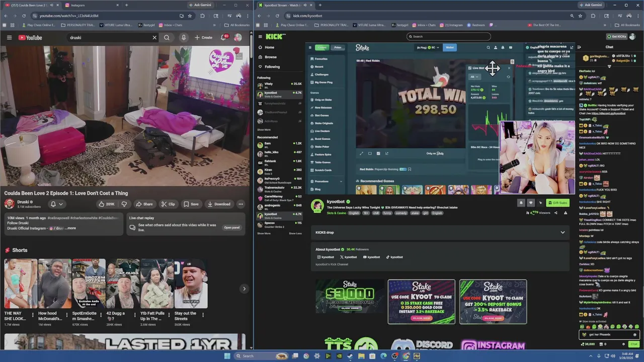Click 'Show Less' under Recommended channels
Viewport: 644px width, 362px height.
tap(295, 233)
